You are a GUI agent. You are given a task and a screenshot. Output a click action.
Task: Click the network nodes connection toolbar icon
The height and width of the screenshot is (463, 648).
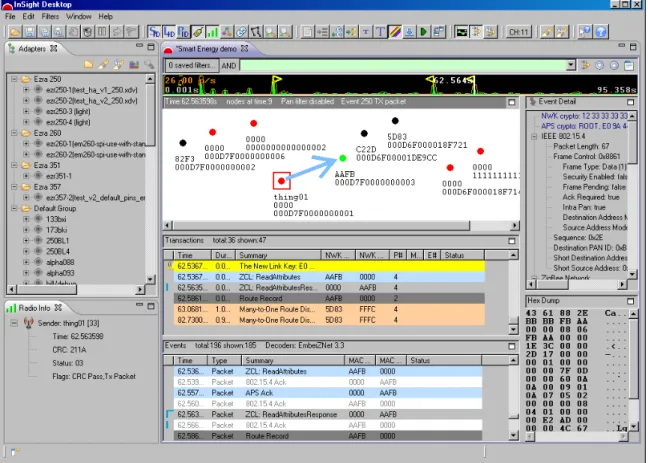226,32
